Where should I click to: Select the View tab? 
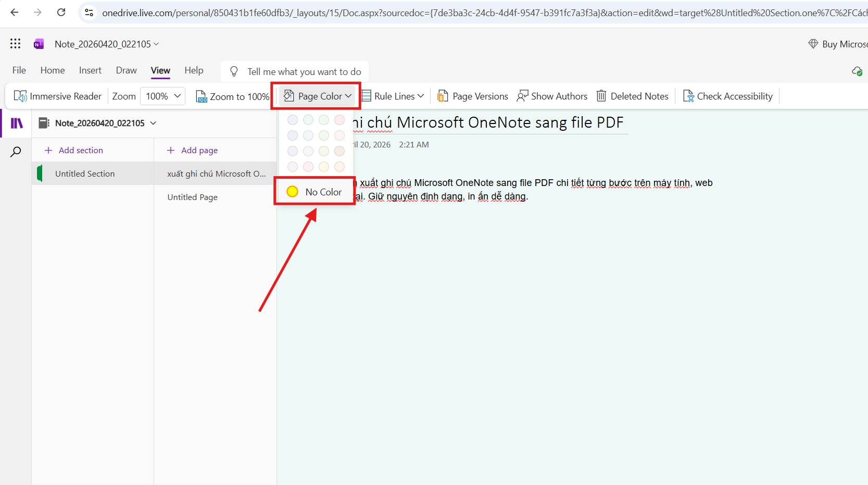[160, 70]
